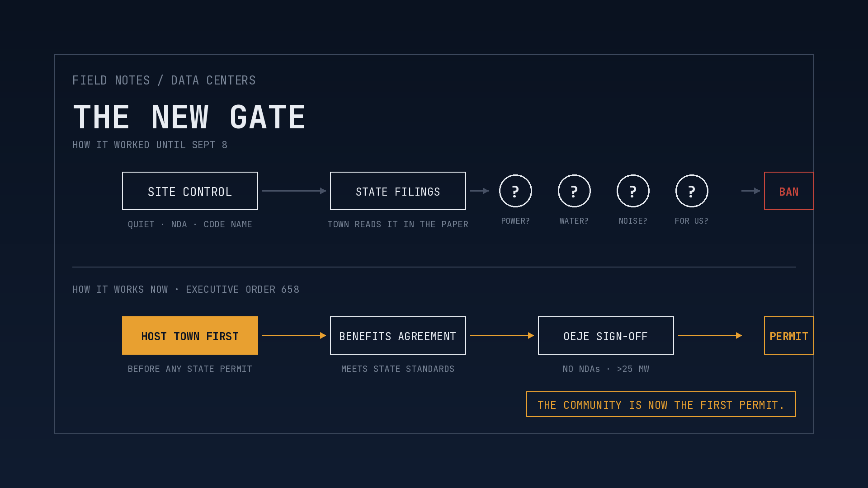Click the arrow between Site Control and State Filings
This screenshot has height=488, width=868.
tap(294, 191)
